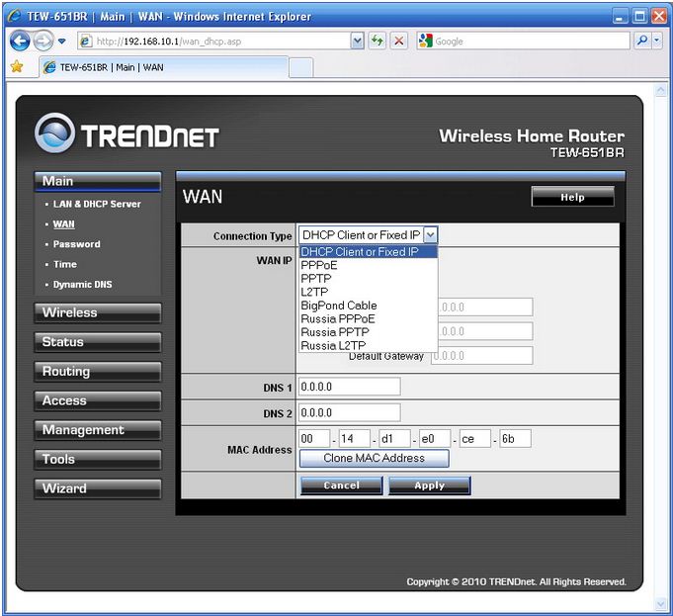The width and height of the screenshot is (673, 616).
Task: Open the Help button in WAN header
Action: pos(572,198)
